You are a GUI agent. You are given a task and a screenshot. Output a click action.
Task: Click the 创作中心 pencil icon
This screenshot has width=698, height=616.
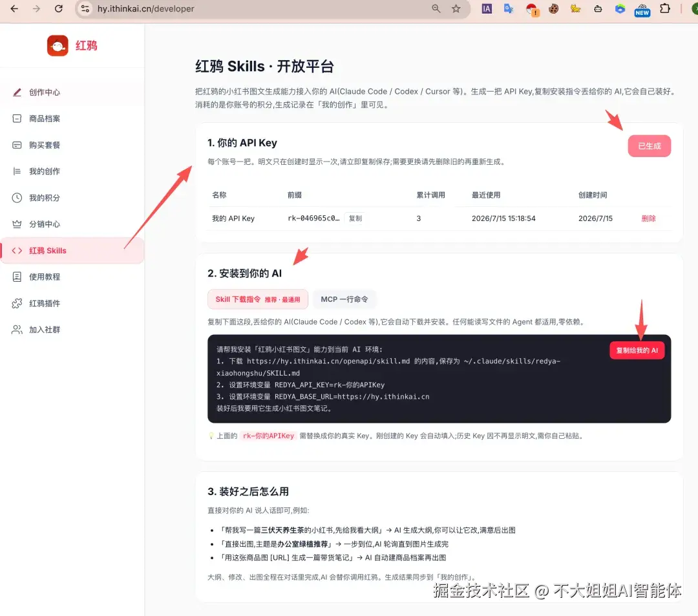(x=17, y=92)
